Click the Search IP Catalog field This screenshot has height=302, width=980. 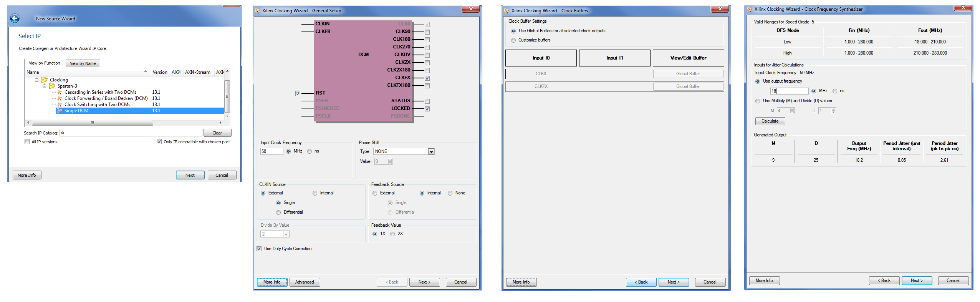131,133
